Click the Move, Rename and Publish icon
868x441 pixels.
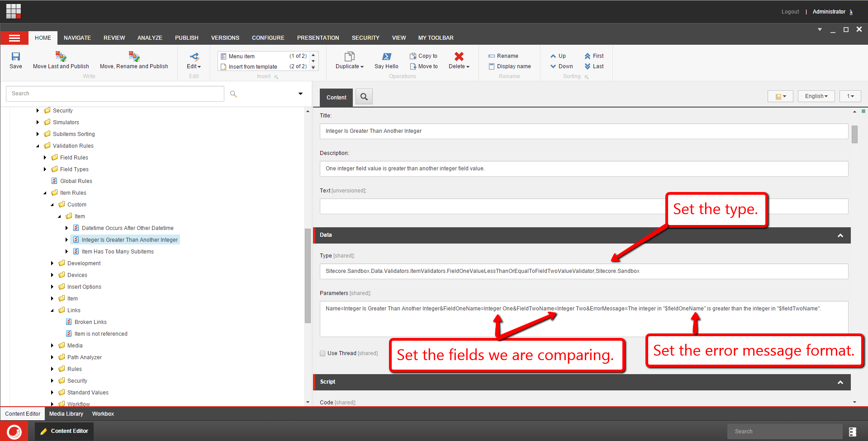[x=134, y=56]
